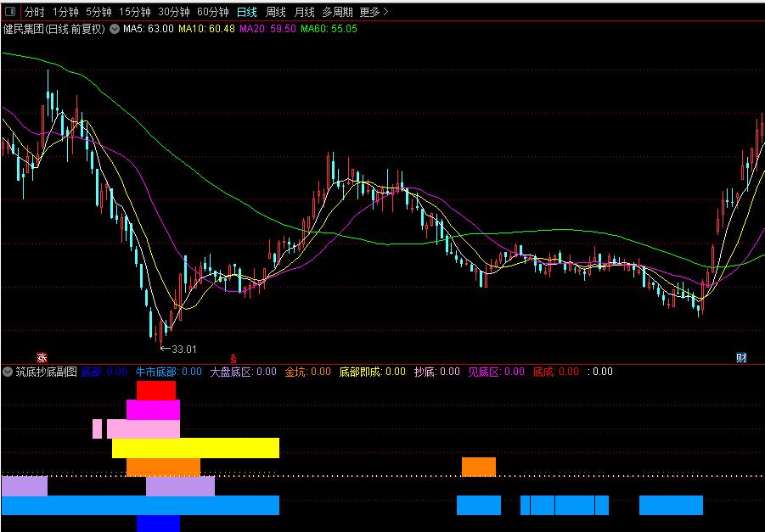
Task: Click the red bar in sub-chart
Action: click(155, 390)
